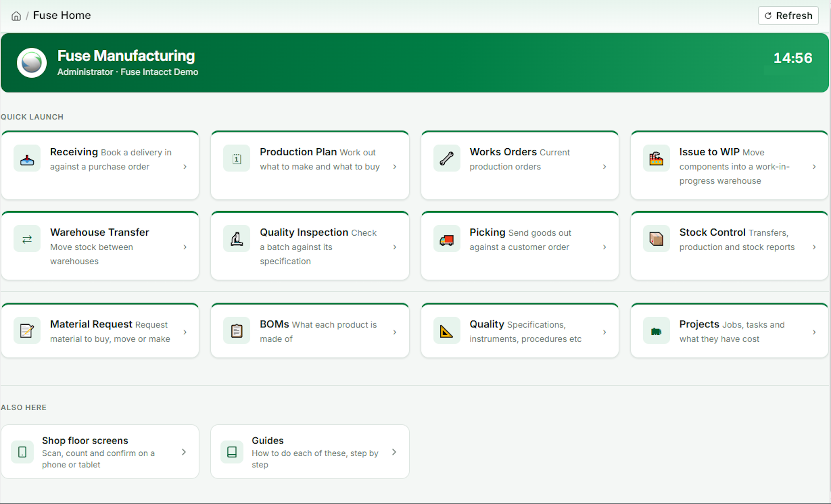Click the Refresh button
The width and height of the screenshot is (831, 504).
click(788, 16)
